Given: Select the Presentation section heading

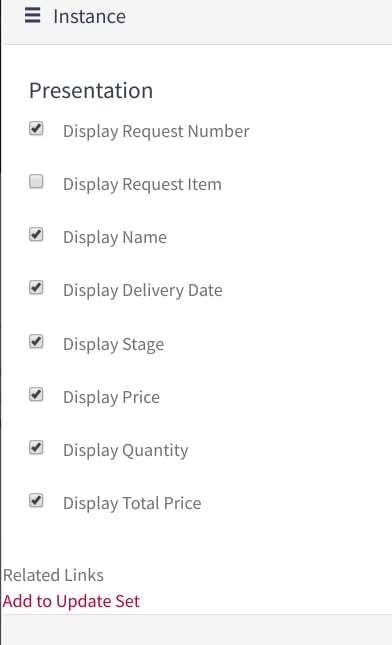Looking at the screenshot, I should [91, 90].
